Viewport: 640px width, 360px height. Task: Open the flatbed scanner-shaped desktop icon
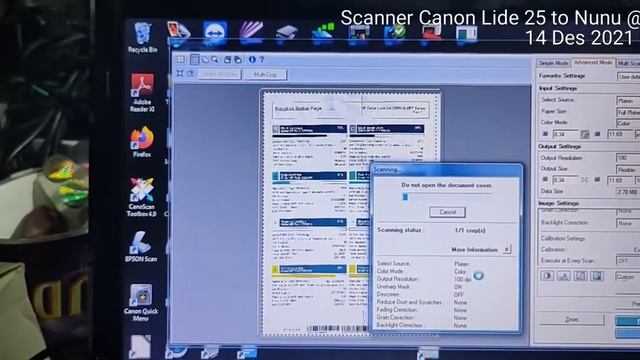pos(286,32)
